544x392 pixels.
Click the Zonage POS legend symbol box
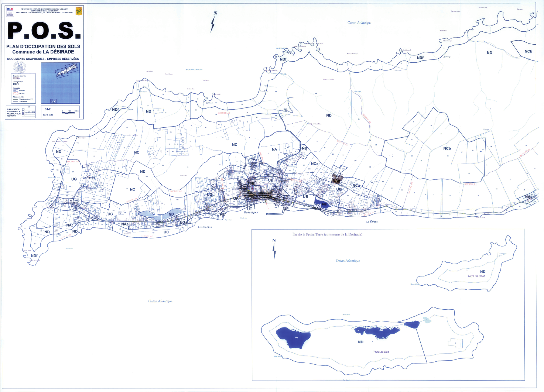point(16,84)
